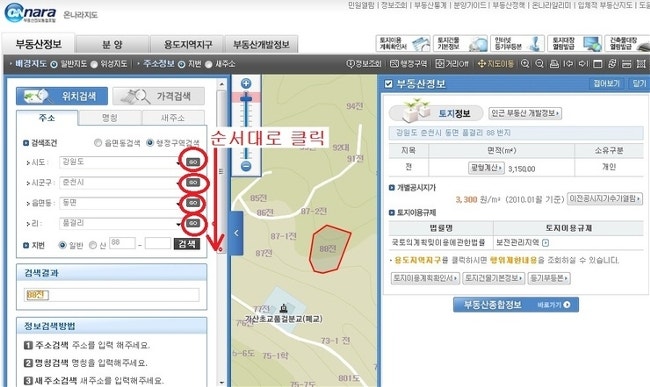Click the plus button above zoom slider
Image resolution: width=650 pixels, height=387 pixels.
point(246,84)
